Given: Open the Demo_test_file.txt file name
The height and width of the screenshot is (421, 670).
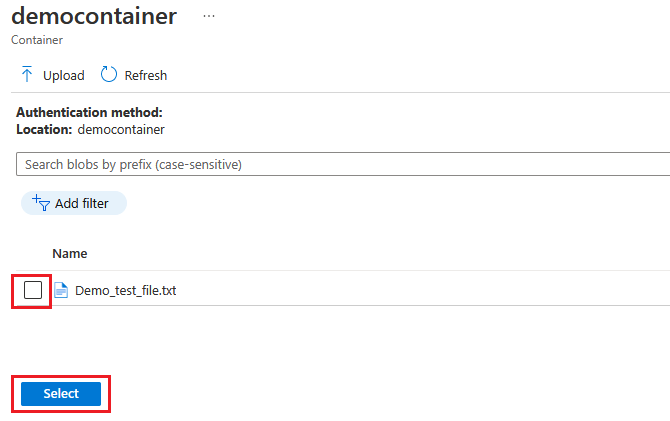Looking at the screenshot, I should 126,291.
